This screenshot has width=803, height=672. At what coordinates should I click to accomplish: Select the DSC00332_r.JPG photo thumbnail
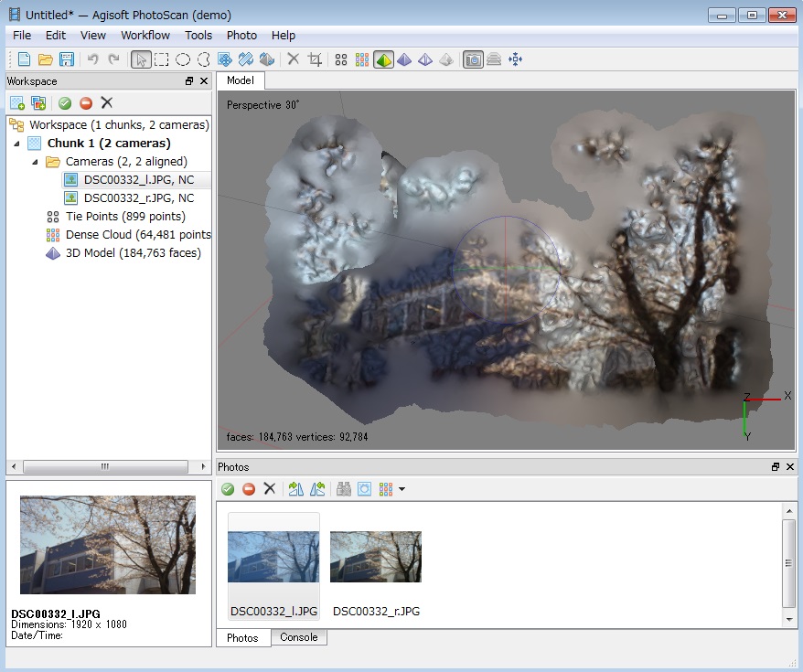(375, 557)
